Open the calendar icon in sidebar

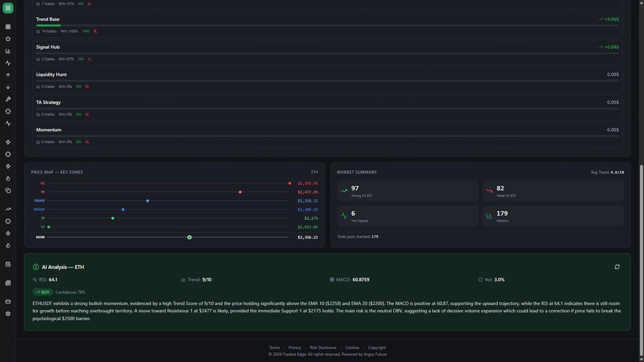[x=8, y=264]
